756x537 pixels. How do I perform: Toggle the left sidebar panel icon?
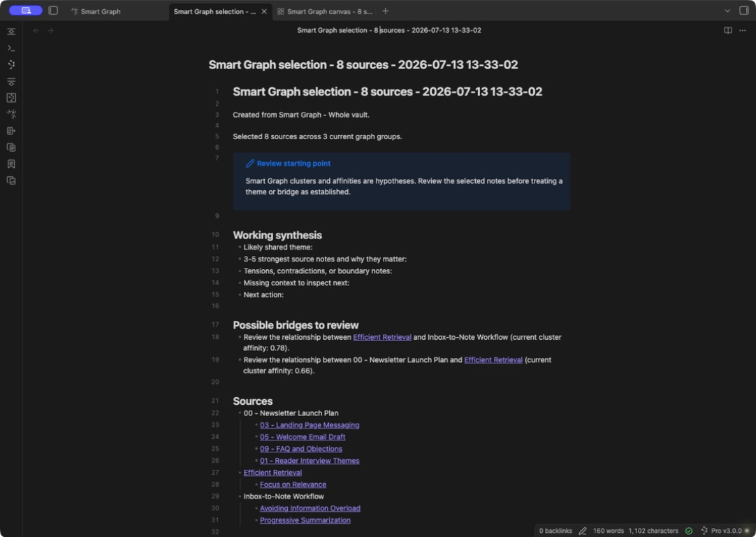(53, 10)
